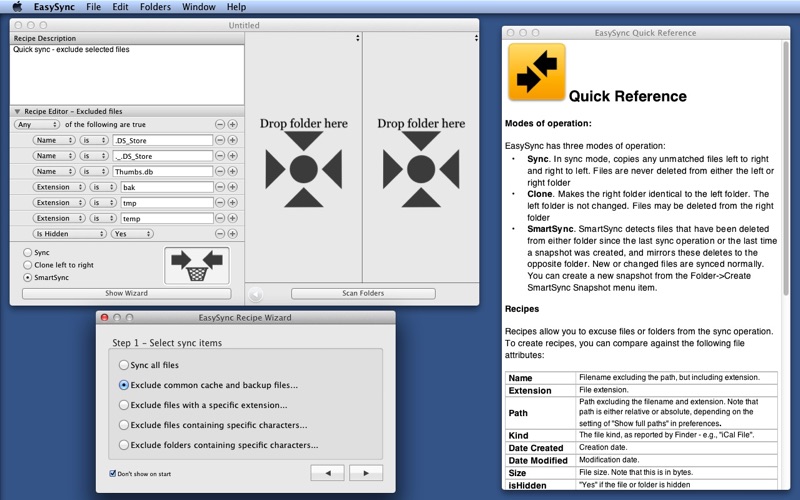Open the left folder pane options popup

tap(358, 38)
